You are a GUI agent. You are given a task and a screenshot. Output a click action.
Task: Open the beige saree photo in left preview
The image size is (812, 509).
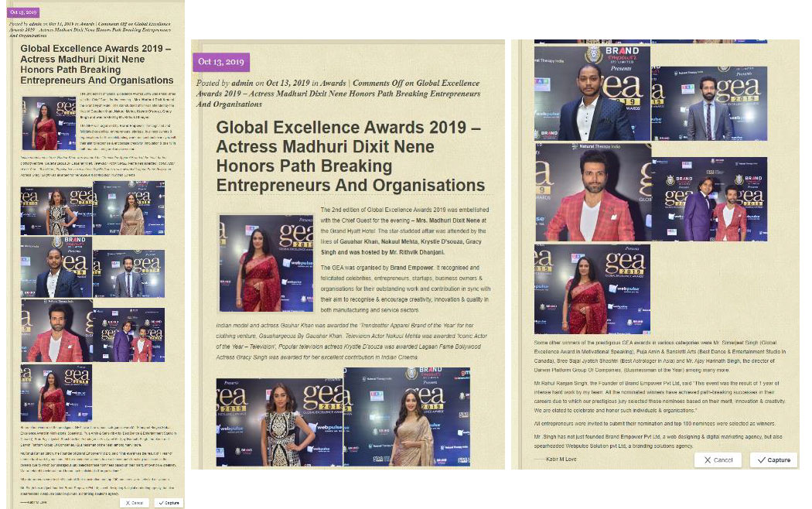tap(129, 208)
